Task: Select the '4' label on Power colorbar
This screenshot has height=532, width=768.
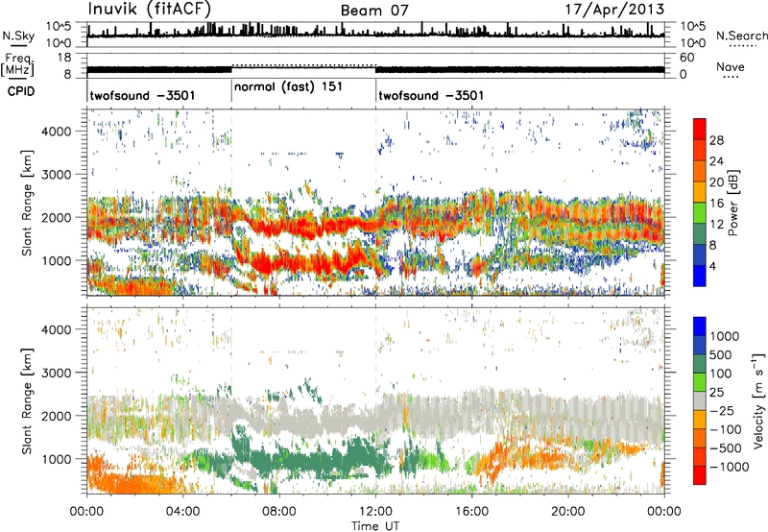Action: click(x=712, y=266)
